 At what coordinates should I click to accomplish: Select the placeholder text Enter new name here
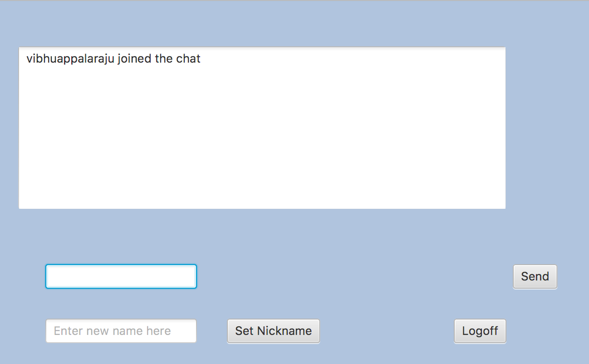pos(111,331)
